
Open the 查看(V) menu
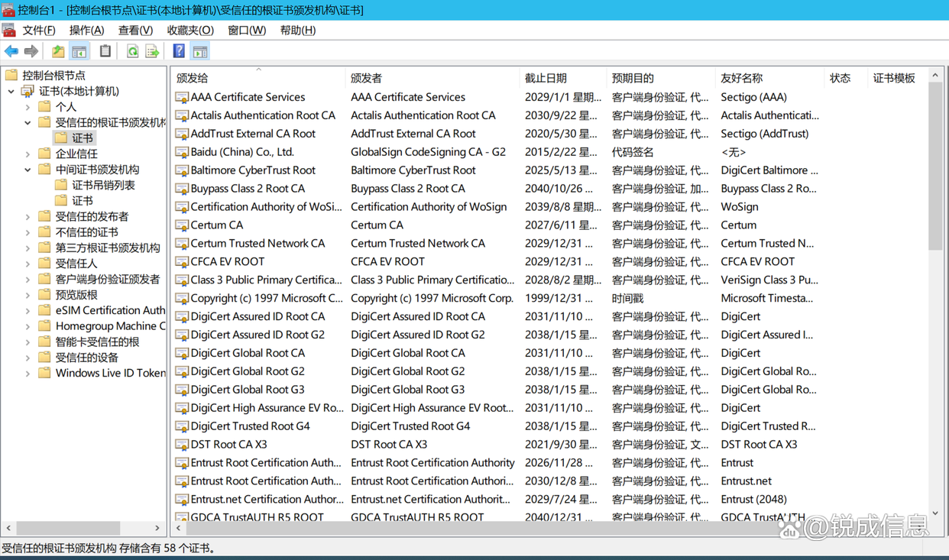coord(135,30)
